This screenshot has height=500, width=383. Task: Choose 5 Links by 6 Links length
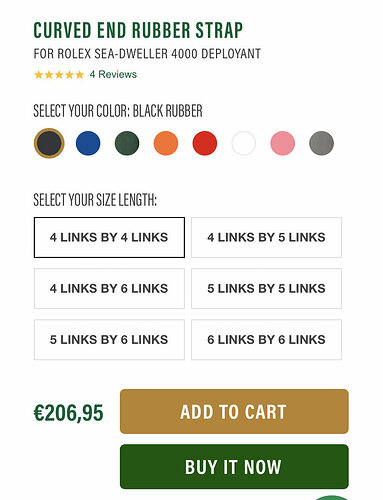click(109, 340)
